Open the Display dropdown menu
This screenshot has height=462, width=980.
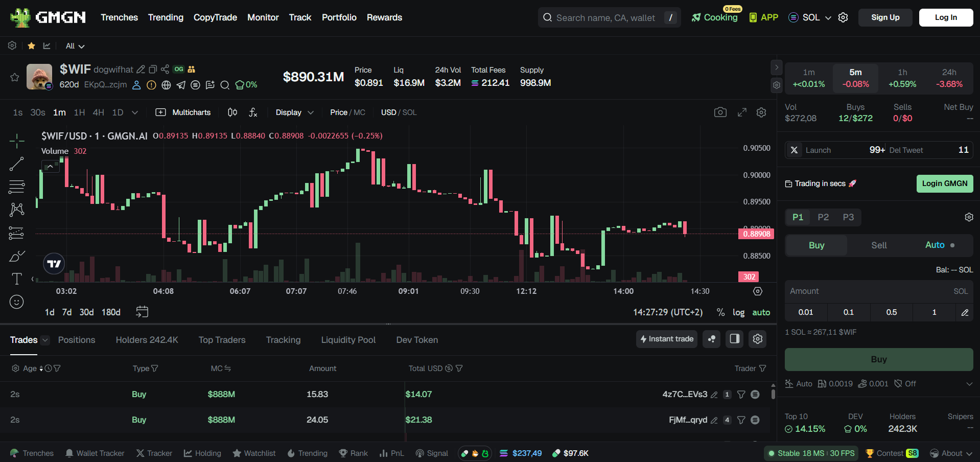coord(295,112)
